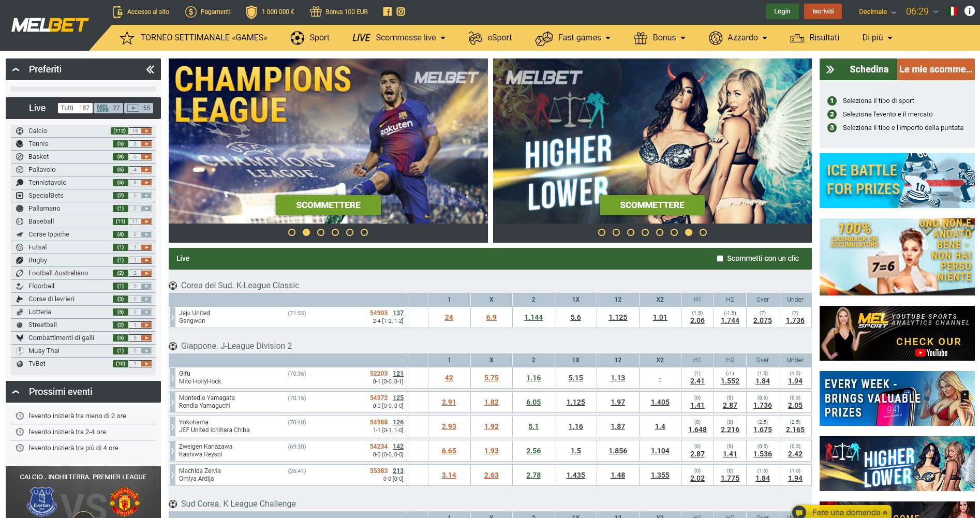Select last dot of Higher Lower carousel
This screenshot has height=518, width=980.
(x=703, y=232)
